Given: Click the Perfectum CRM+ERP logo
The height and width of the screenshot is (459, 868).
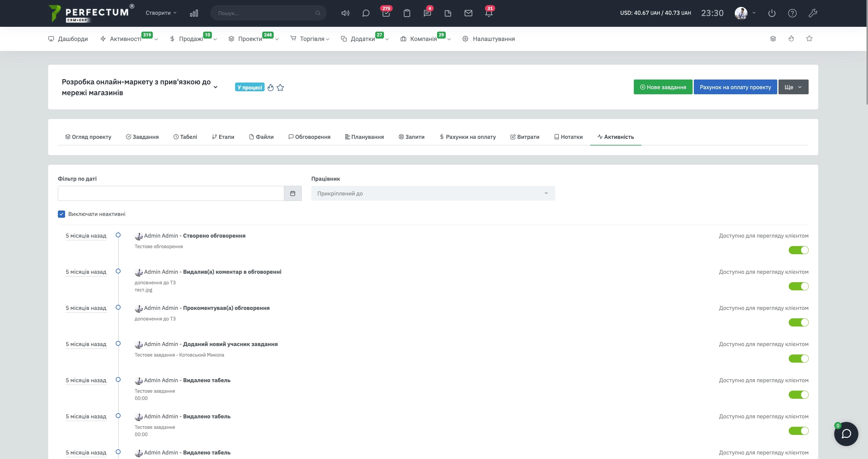Looking at the screenshot, I should tap(91, 14).
